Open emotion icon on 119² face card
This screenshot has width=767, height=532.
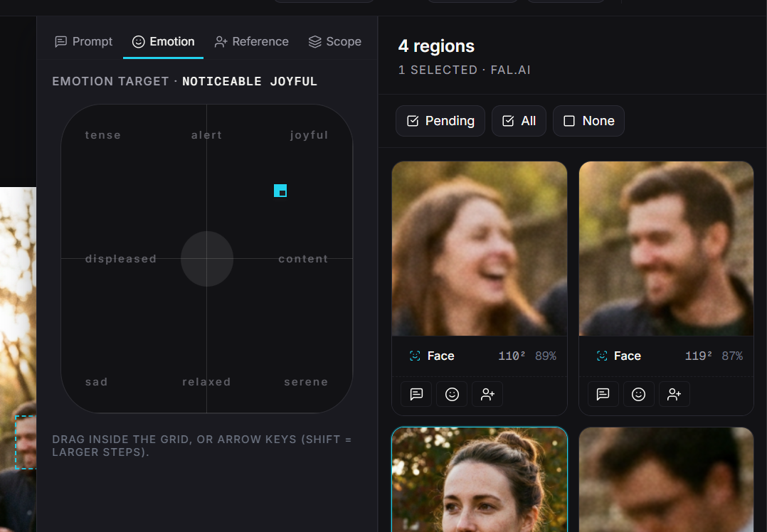click(638, 394)
